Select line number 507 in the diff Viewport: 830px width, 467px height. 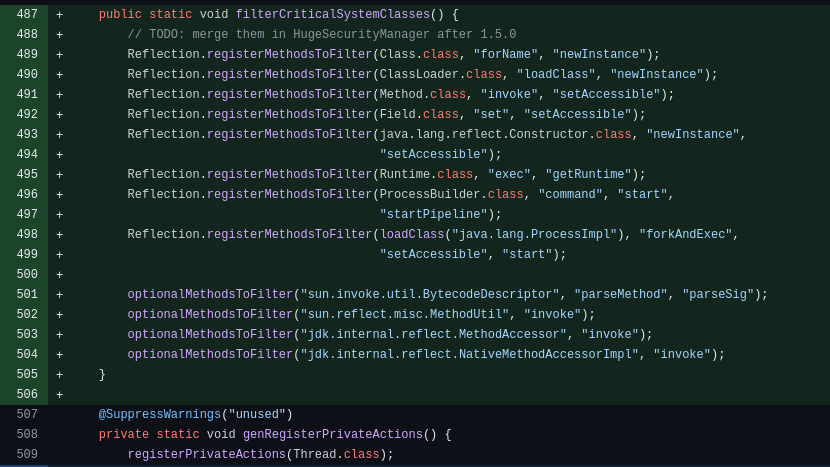(x=27, y=414)
